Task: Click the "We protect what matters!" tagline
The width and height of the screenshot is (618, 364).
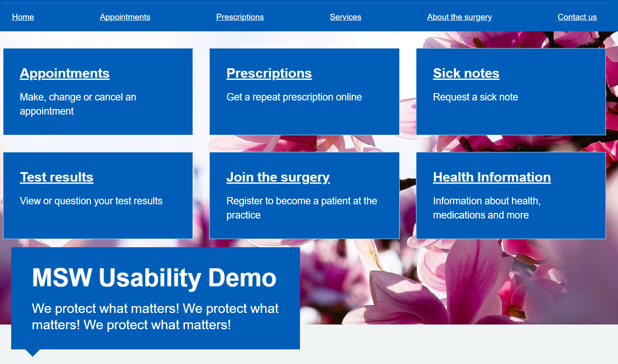Action: tap(155, 316)
